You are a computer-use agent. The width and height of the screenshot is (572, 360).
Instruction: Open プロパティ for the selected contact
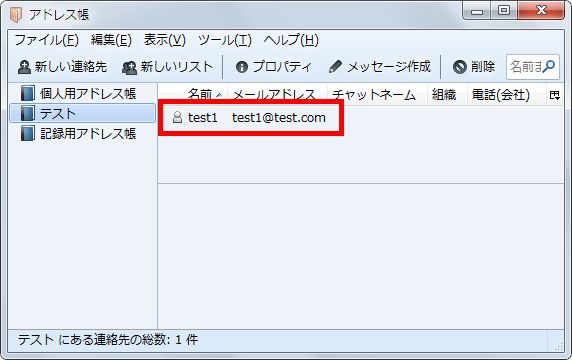point(274,67)
